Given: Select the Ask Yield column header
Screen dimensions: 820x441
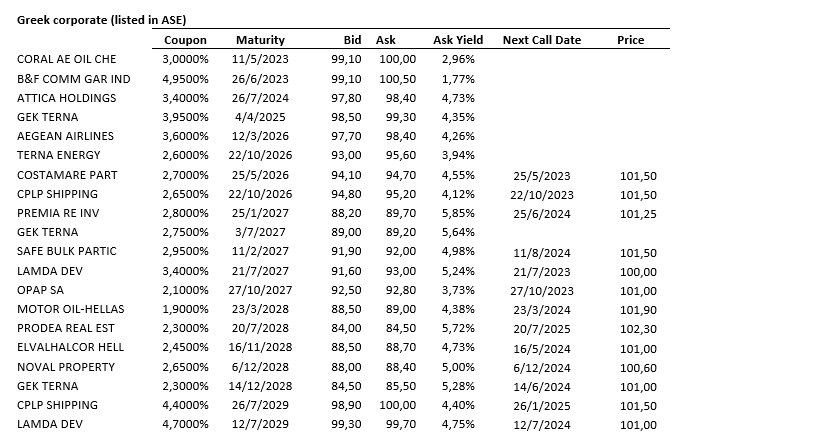Looking at the screenshot, I should [x=458, y=40].
